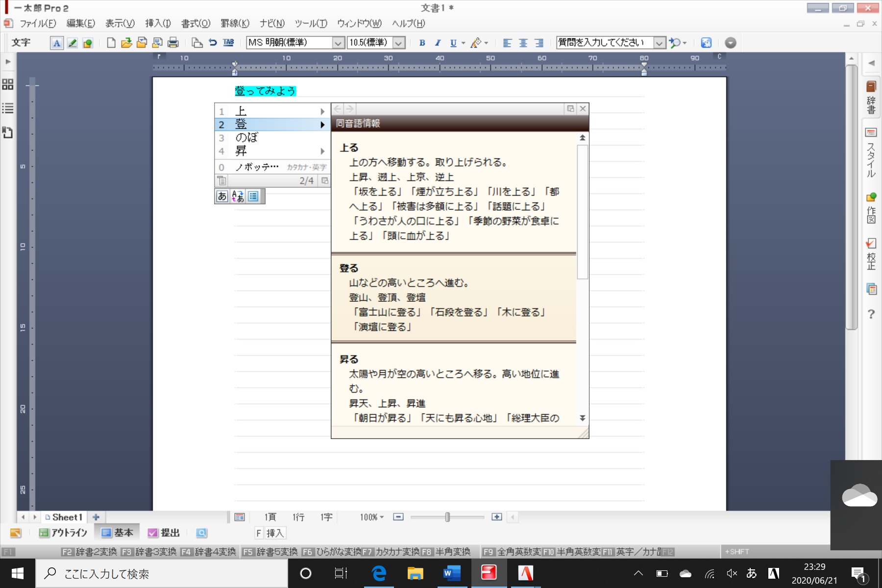The height and width of the screenshot is (588, 882).
Task: Click the print icon in toolbar
Action: coord(173,43)
